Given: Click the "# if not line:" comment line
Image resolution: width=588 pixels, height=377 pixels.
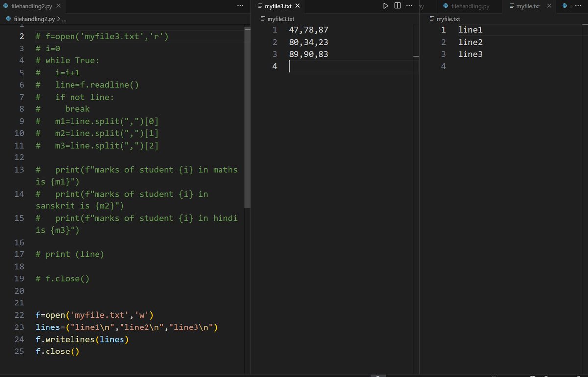Looking at the screenshot, I should [x=75, y=97].
